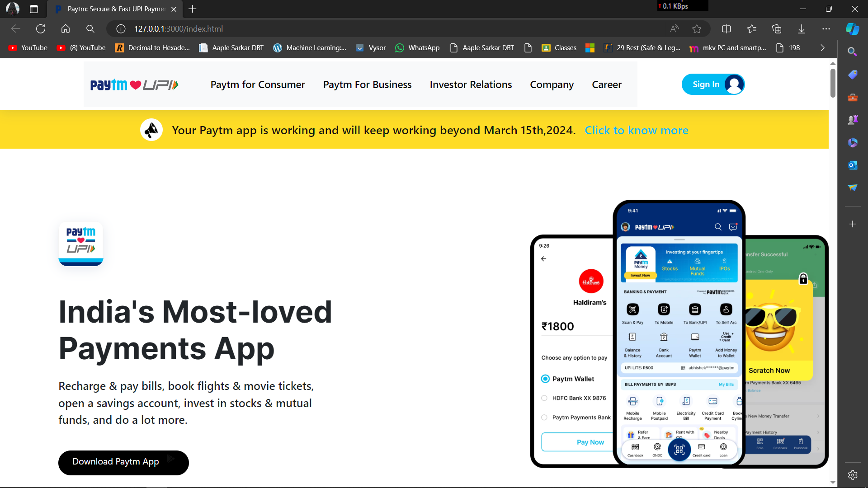Open sidebar settings gear icon
This screenshot has height=488, width=868.
852,475
